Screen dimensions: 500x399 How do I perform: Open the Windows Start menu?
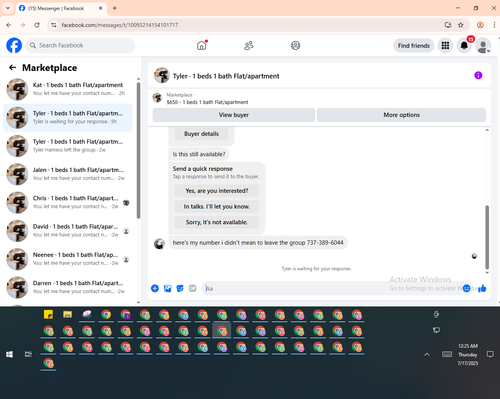(9, 354)
